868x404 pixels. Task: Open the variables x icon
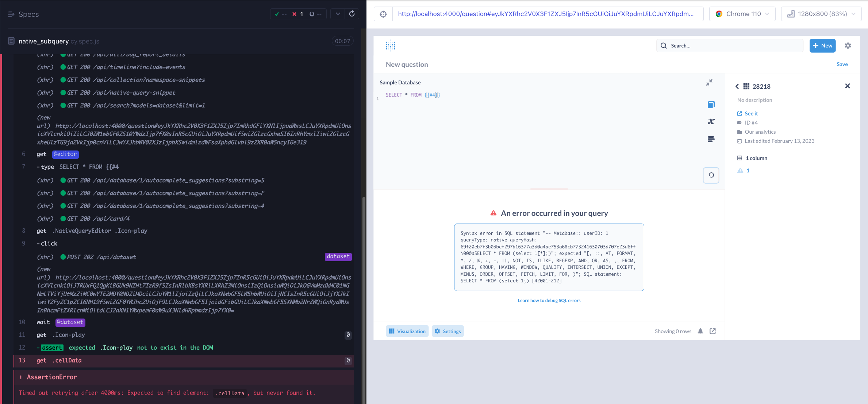[711, 122]
